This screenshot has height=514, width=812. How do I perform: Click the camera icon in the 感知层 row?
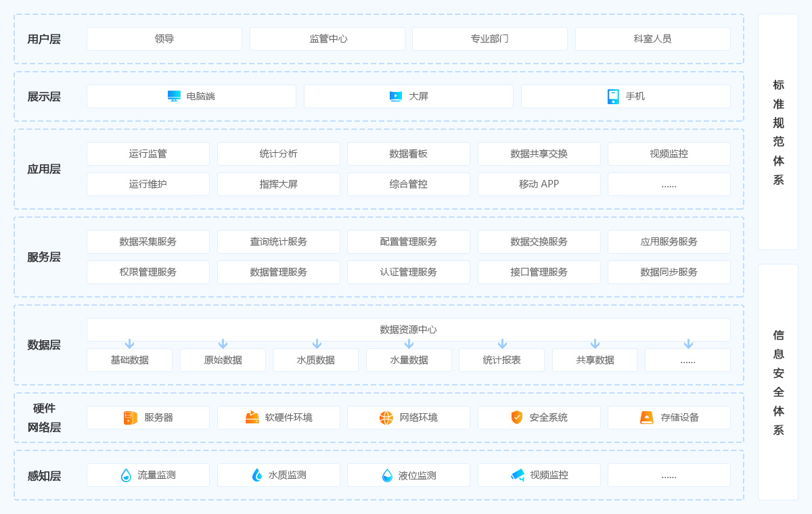(518, 475)
